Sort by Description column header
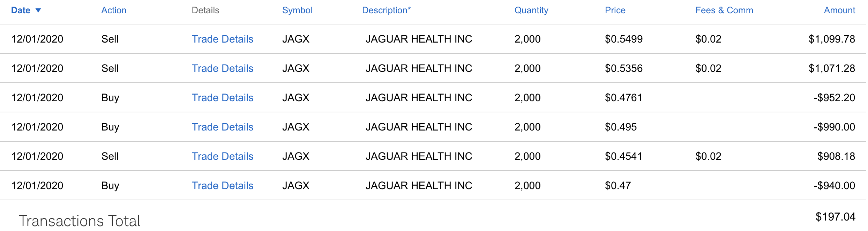Image resolution: width=868 pixels, height=231 pixels. click(x=386, y=10)
